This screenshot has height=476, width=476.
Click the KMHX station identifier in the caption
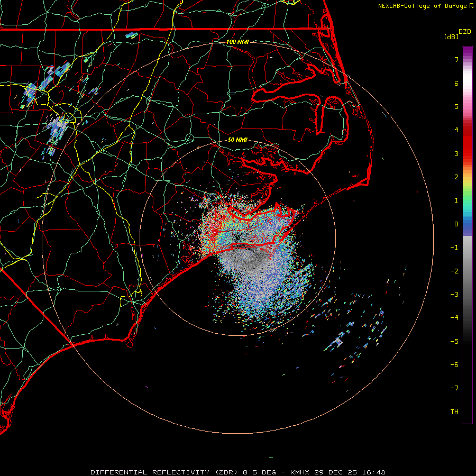[300, 472]
